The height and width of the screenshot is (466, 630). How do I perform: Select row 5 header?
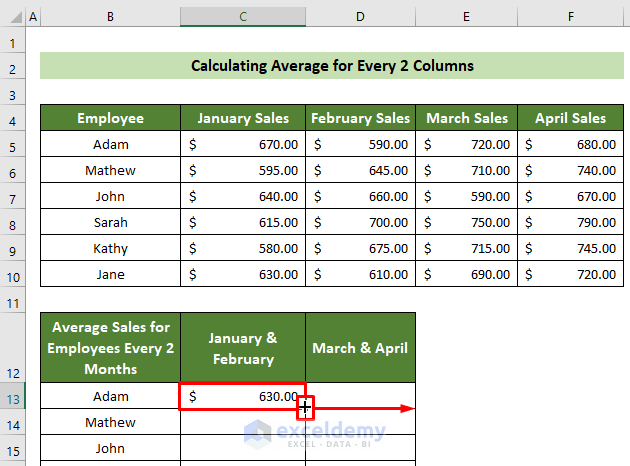coord(12,144)
